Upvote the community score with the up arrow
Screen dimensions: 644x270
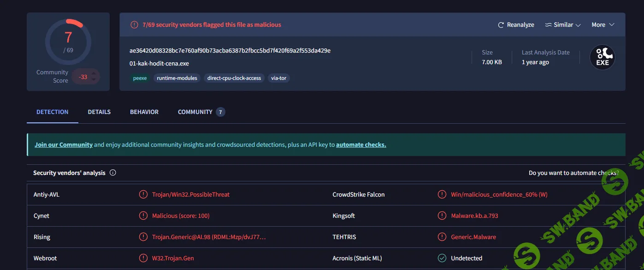pyautogui.click(x=94, y=73)
